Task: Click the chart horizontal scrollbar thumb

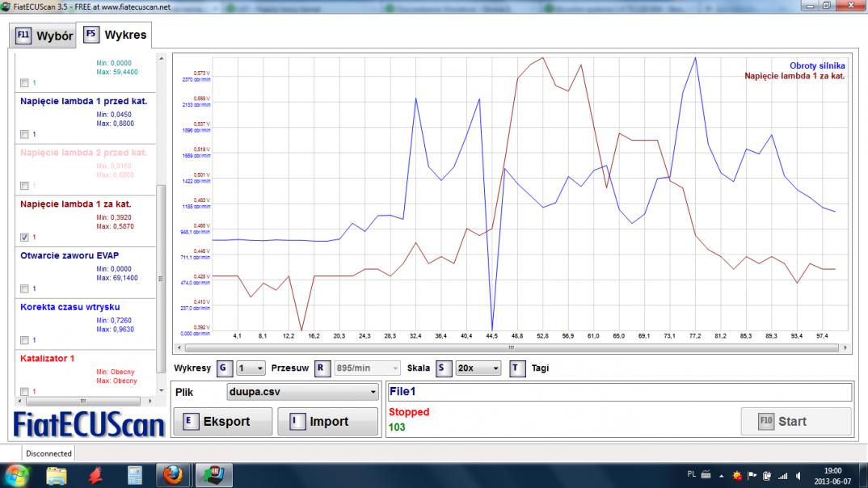Action: click(511, 348)
